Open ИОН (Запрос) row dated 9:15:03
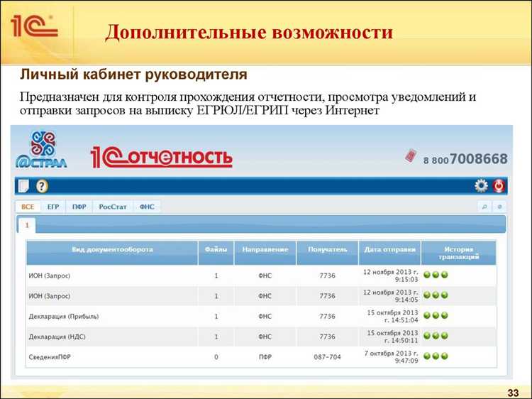532x399 pixels. click(x=261, y=275)
